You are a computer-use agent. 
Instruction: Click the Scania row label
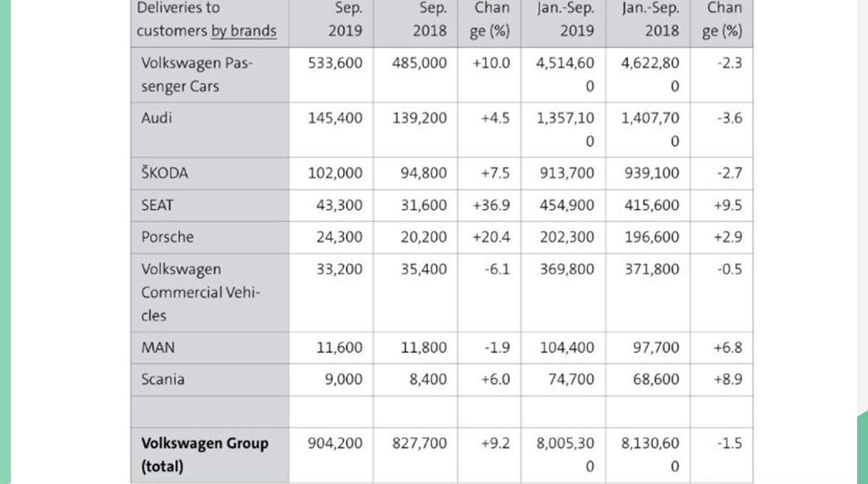point(163,379)
